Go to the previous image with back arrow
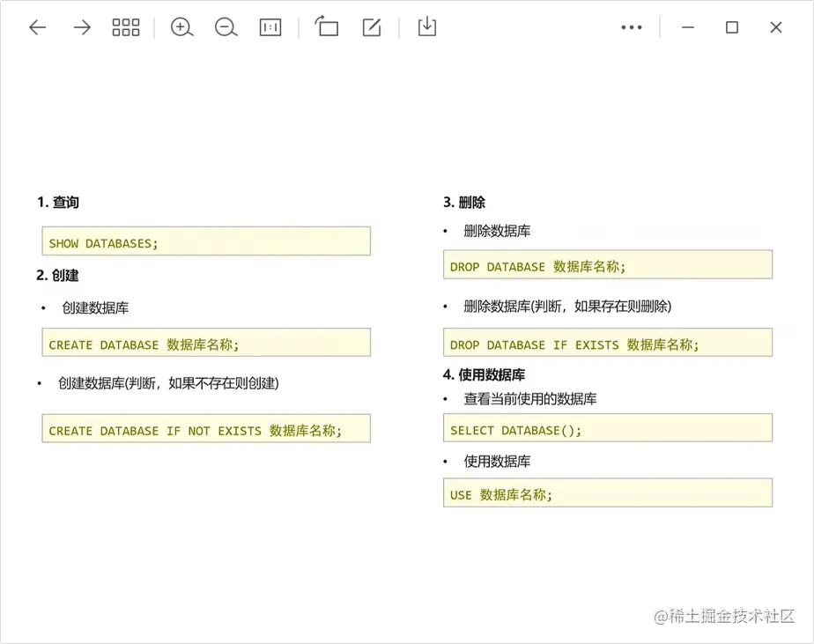 [x=37, y=27]
